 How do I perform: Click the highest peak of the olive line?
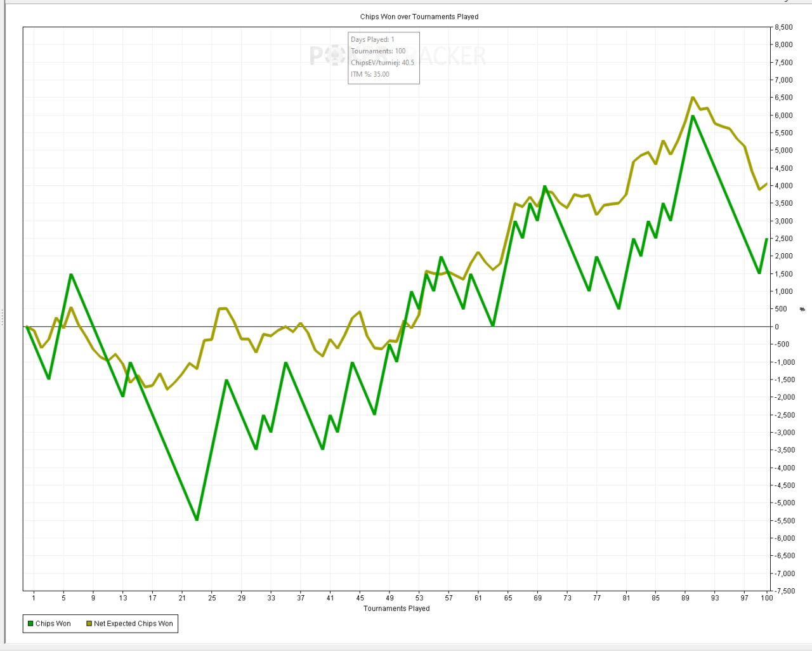(693, 98)
